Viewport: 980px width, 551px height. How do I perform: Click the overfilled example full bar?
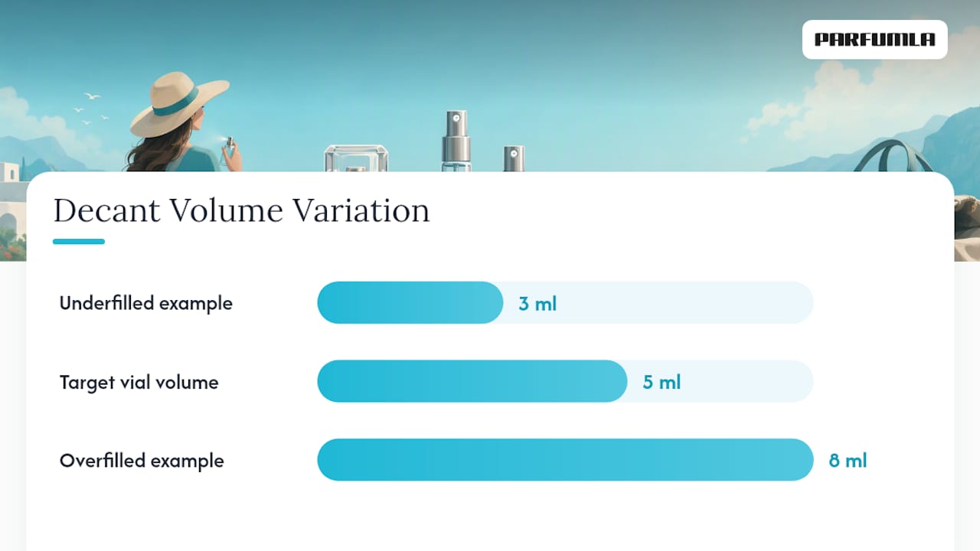565,460
